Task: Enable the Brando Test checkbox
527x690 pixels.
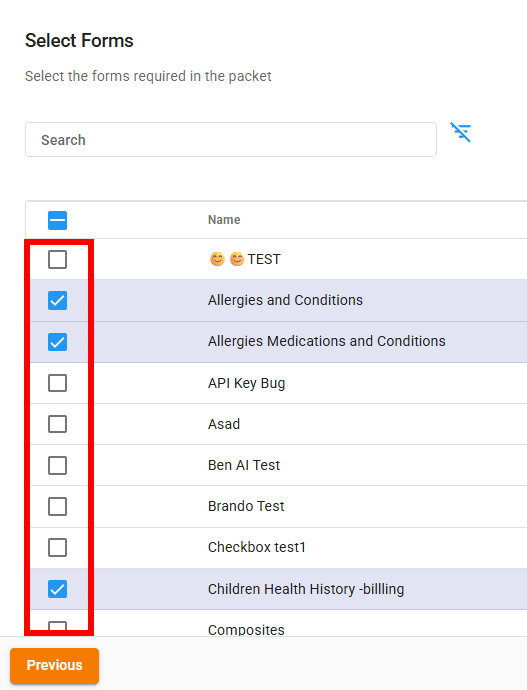Action: click(58, 506)
